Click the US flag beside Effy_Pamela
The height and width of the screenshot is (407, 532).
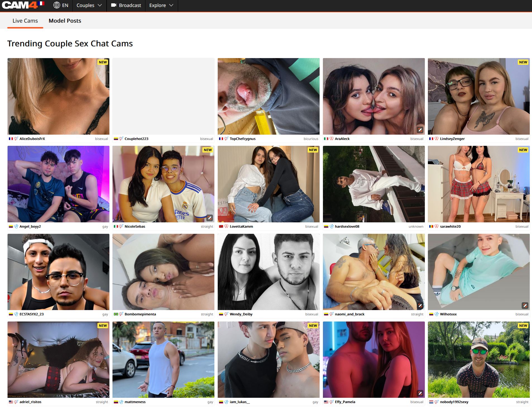click(x=326, y=402)
